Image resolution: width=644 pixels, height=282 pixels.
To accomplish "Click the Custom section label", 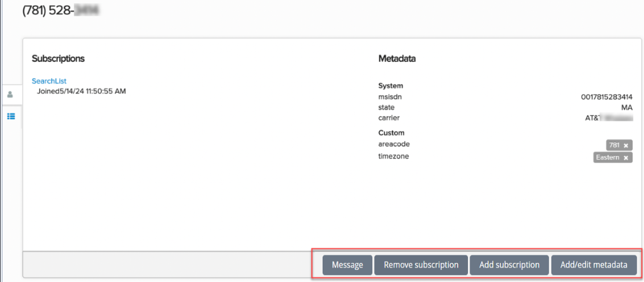I will pos(391,133).
